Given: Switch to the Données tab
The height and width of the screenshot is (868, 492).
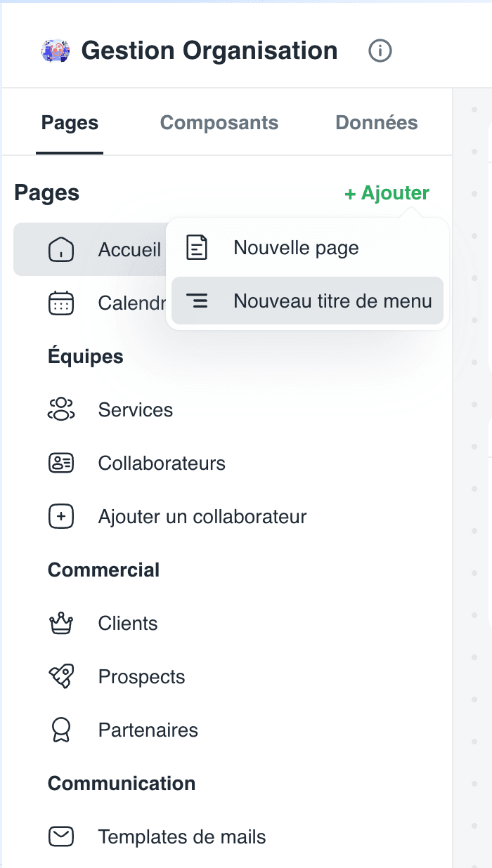Looking at the screenshot, I should 377,123.
